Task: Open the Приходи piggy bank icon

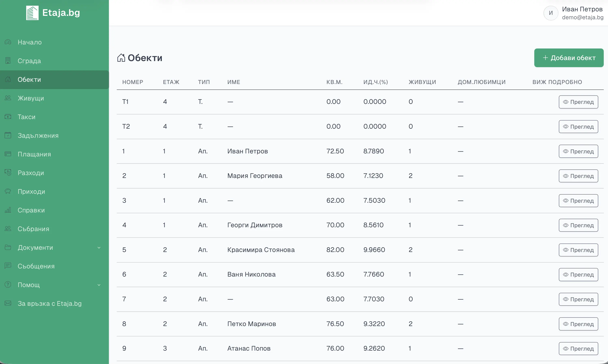Action: (8, 191)
